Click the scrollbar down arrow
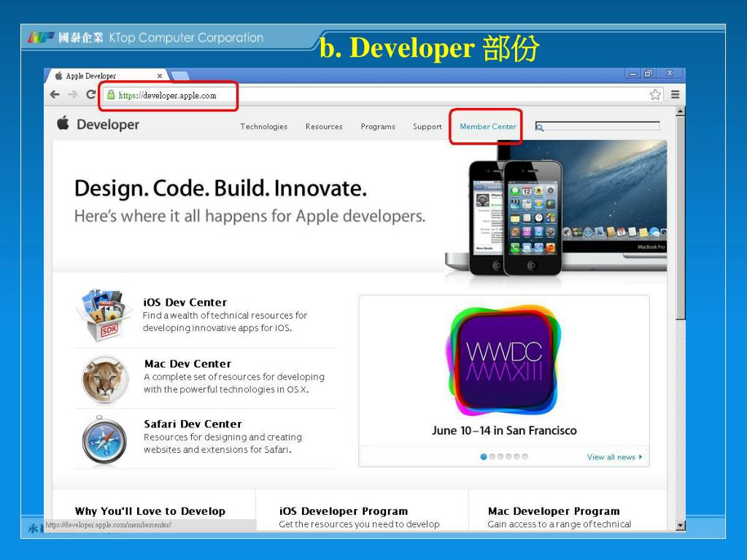Screen dimensions: 747x560 point(681,525)
